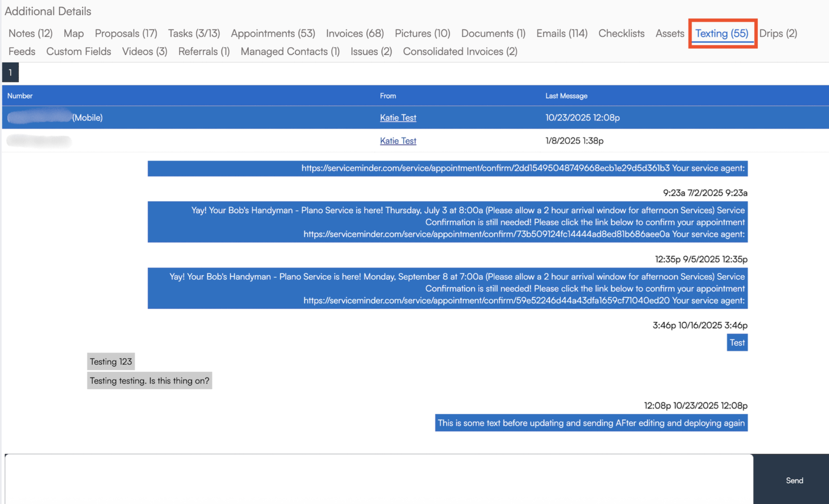Click the 'Testing 123' received message

[111, 362]
